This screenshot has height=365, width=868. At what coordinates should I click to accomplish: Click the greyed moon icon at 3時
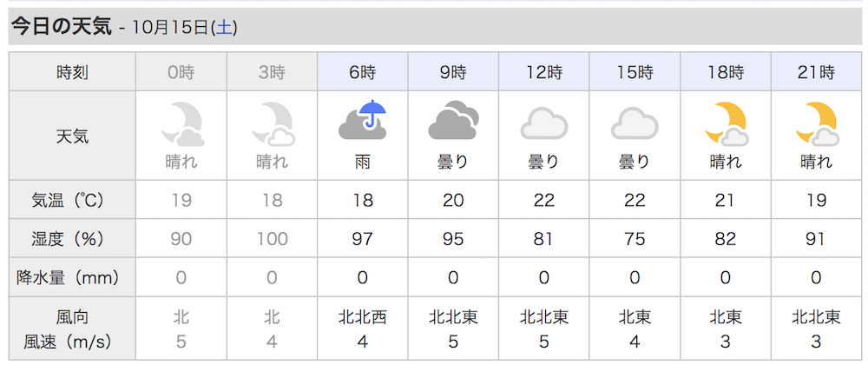(273, 123)
